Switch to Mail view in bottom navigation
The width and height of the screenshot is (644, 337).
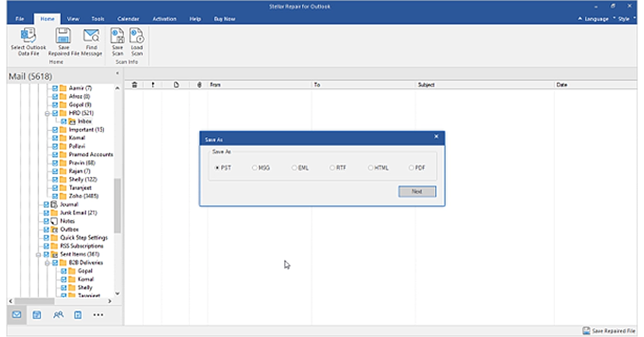17,314
